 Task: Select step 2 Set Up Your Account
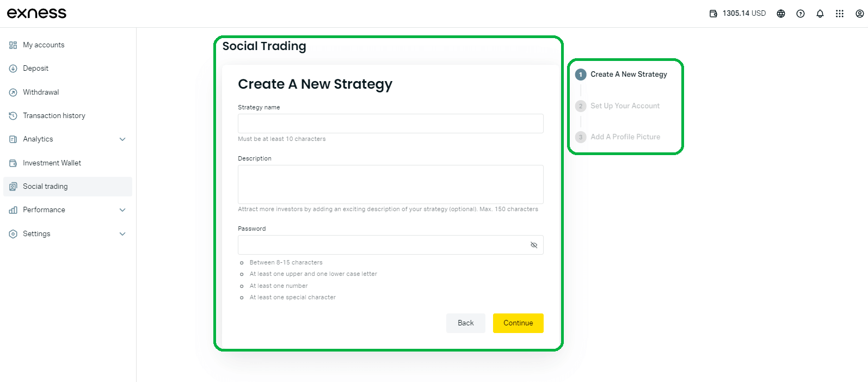[x=625, y=106]
